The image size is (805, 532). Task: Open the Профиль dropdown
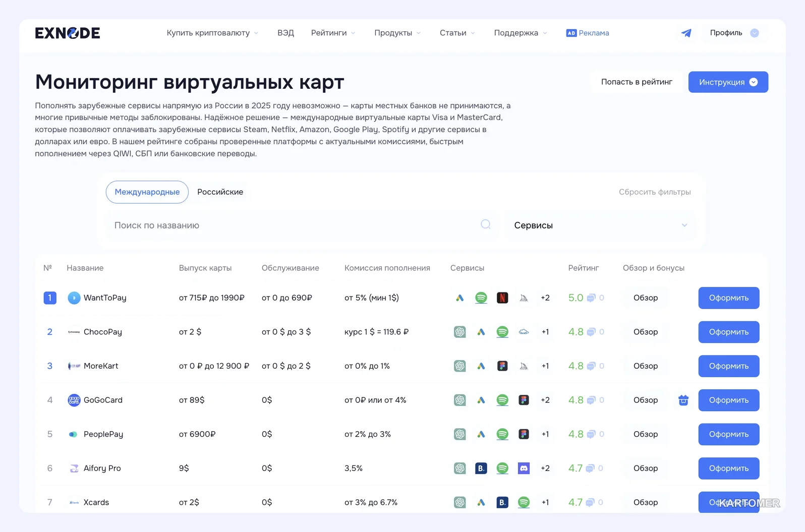734,33
